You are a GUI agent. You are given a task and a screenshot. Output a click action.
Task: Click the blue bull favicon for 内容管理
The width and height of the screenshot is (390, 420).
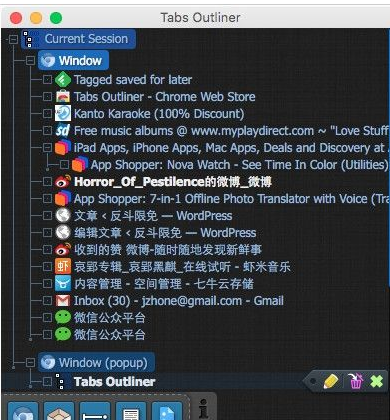(x=63, y=283)
